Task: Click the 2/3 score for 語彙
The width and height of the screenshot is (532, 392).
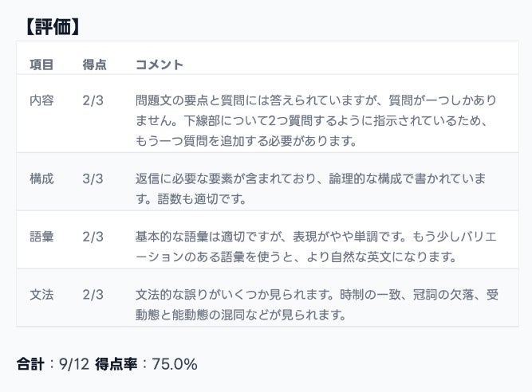Action: tap(93, 237)
